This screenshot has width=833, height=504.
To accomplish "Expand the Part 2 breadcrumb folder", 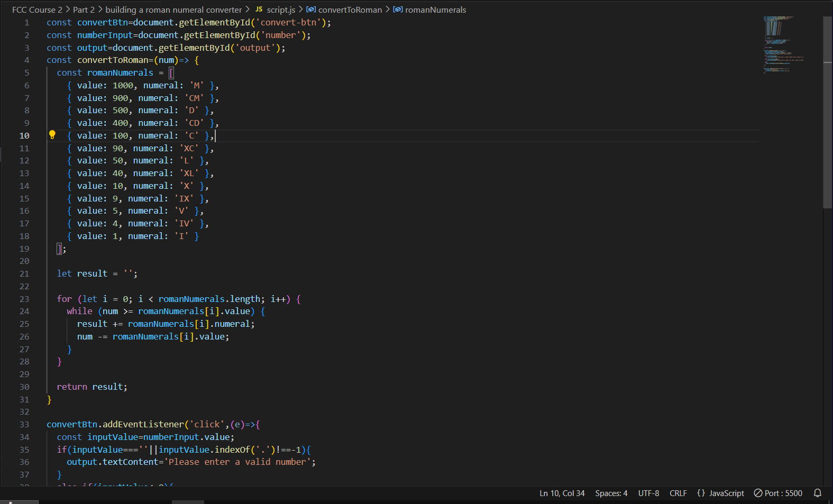I will point(84,10).
